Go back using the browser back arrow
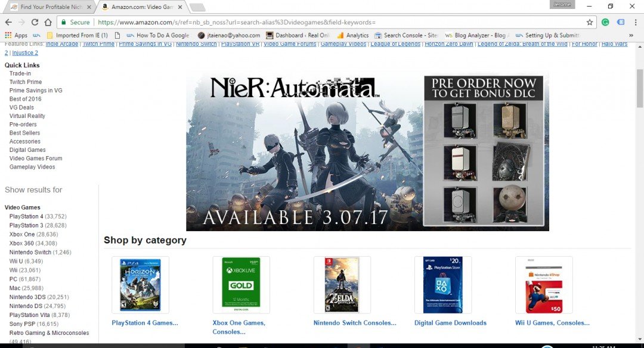The image size is (644, 348). coord(8,22)
